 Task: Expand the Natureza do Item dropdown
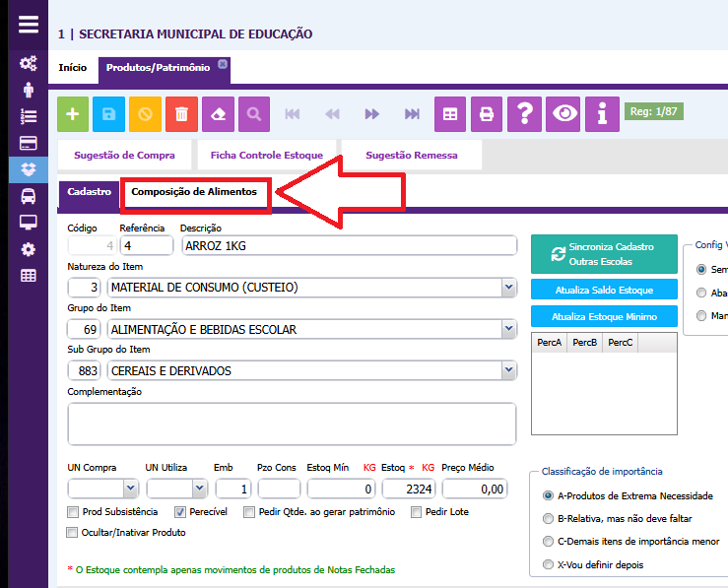pos(508,288)
